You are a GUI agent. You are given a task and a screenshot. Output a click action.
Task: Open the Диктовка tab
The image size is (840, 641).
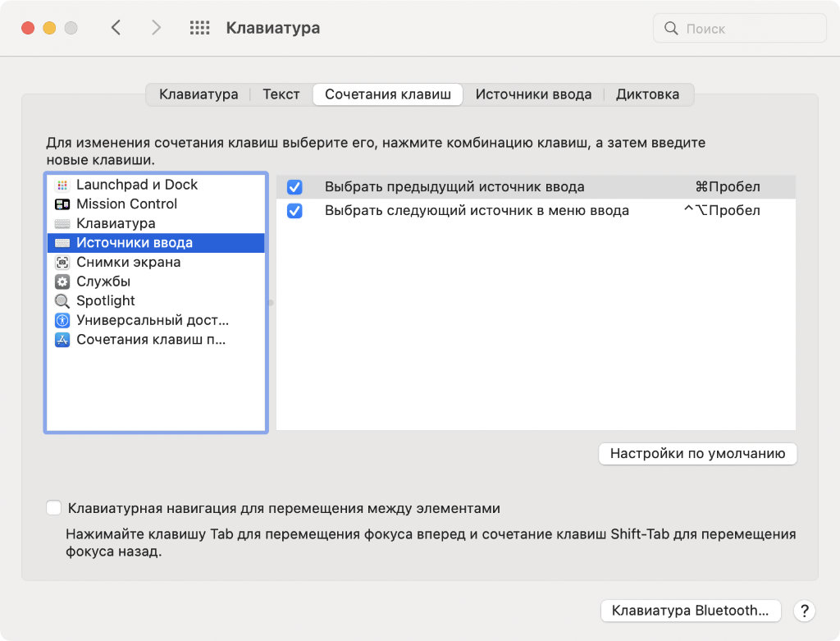(x=647, y=94)
